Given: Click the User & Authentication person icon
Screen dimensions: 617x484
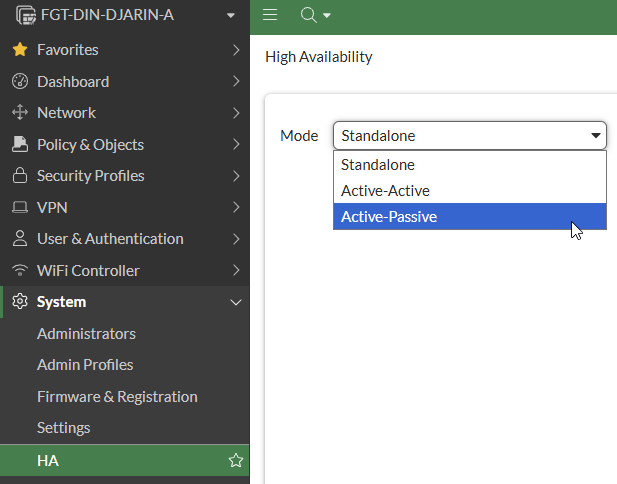Looking at the screenshot, I should click(20, 238).
